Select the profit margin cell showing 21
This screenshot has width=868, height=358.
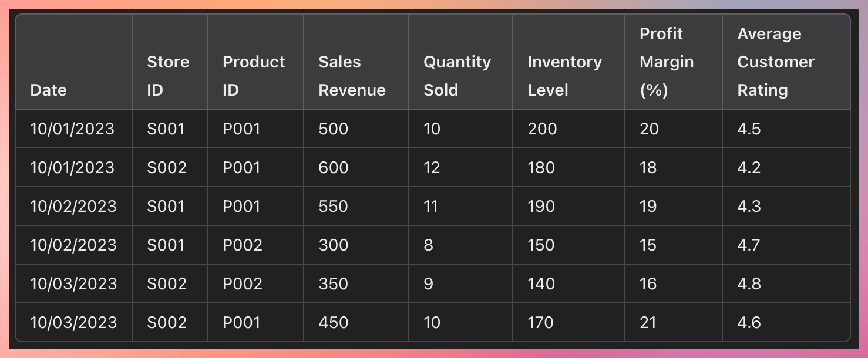[x=648, y=323]
